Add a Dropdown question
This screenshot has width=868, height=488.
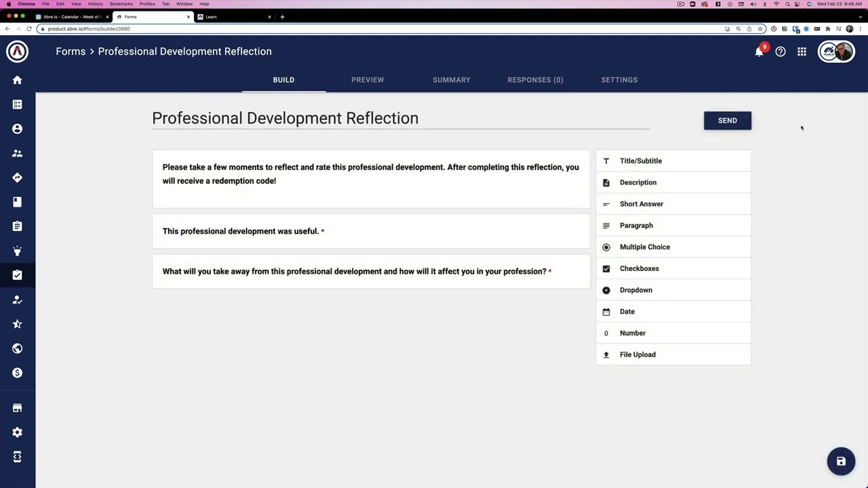pos(673,290)
